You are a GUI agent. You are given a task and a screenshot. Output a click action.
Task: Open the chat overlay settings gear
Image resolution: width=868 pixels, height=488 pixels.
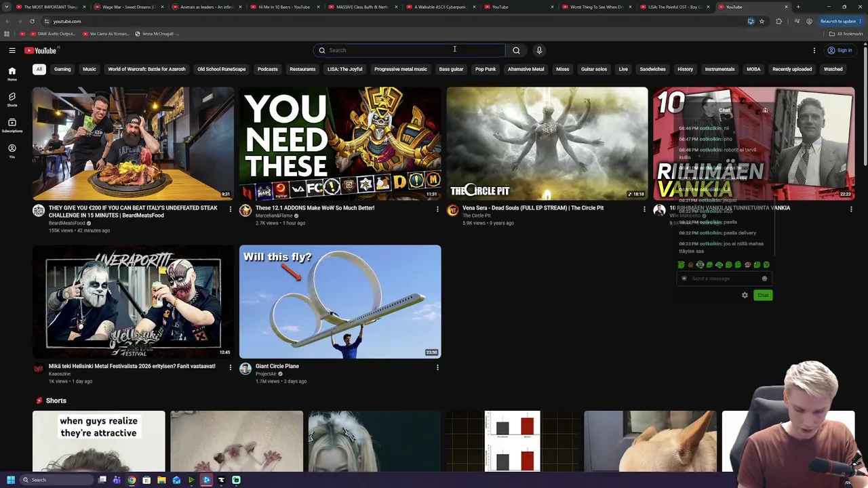pyautogui.click(x=745, y=295)
